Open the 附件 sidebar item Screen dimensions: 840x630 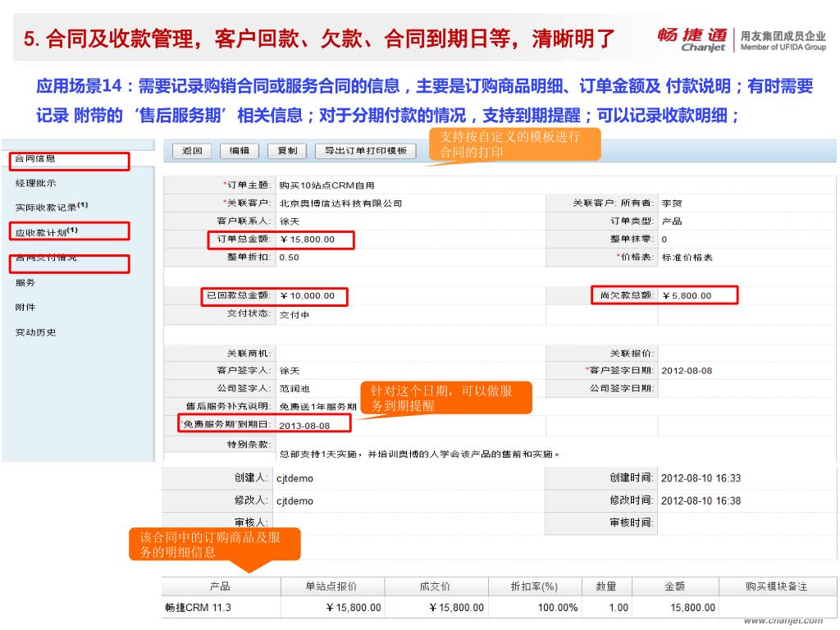pyautogui.click(x=25, y=308)
